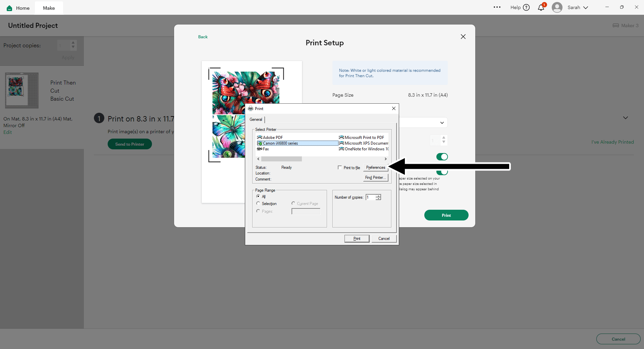Image resolution: width=644 pixels, height=349 pixels.
Task: Click the Find Printer button
Action: pyautogui.click(x=376, y=178)
